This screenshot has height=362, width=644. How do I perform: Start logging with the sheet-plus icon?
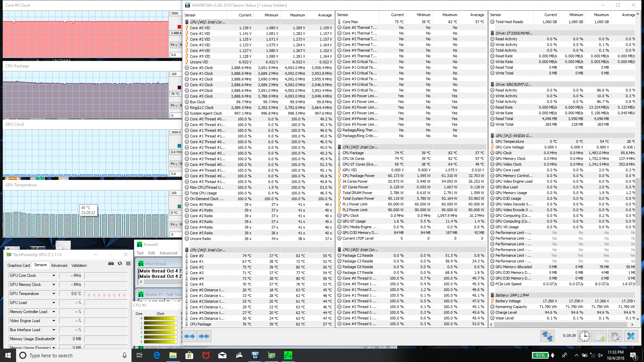[600, 336]
